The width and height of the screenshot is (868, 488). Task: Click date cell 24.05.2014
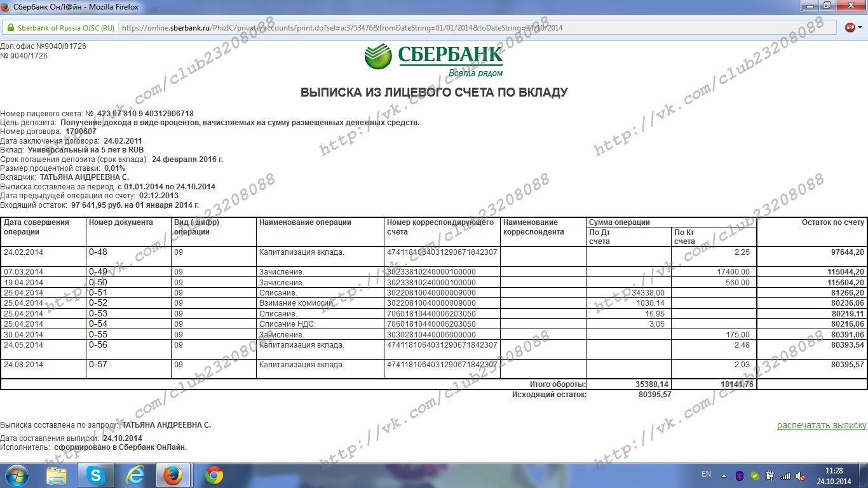click(x=24, y=345)
